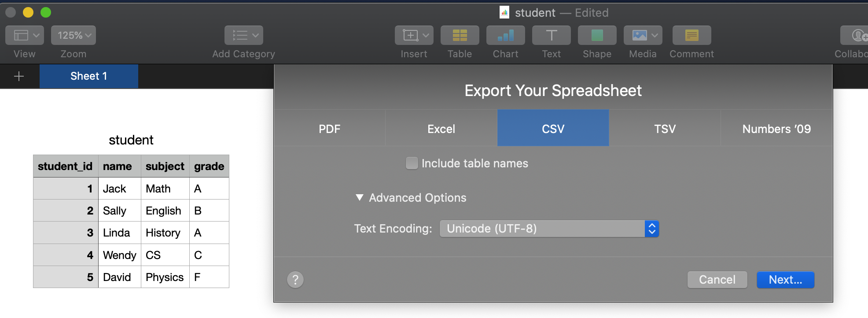This screenshot has width=868, height=318.
Task: Choose the TSV export tab
Action: (x=665, y=129)
